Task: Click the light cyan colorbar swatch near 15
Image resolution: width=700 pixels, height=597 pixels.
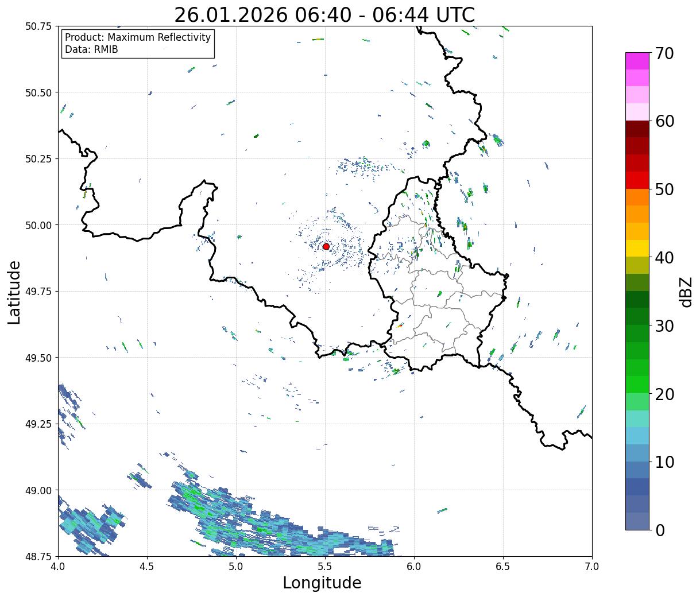Action: click(637, 418)
